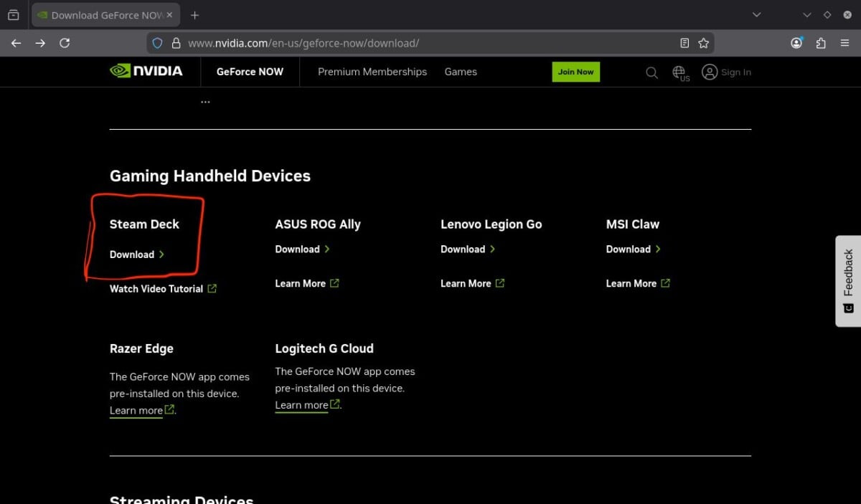Reload the page with the refresh icon
Viewport: 861px width, 504px height.
[65, 43]
